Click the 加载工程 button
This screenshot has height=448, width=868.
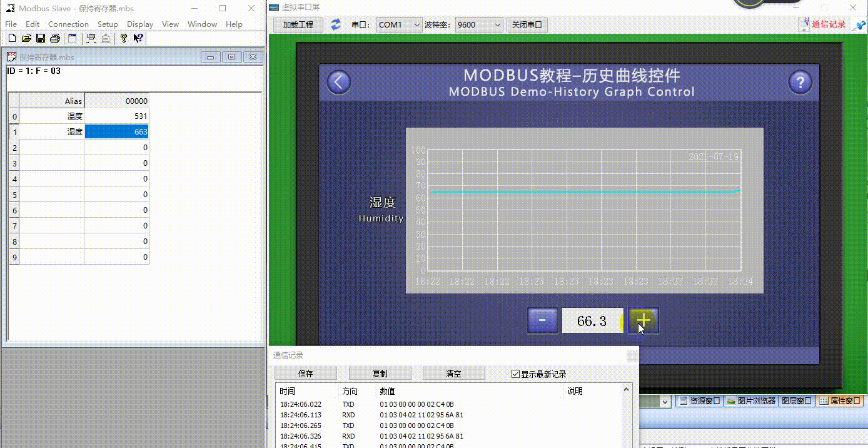(x=298, y=25)
